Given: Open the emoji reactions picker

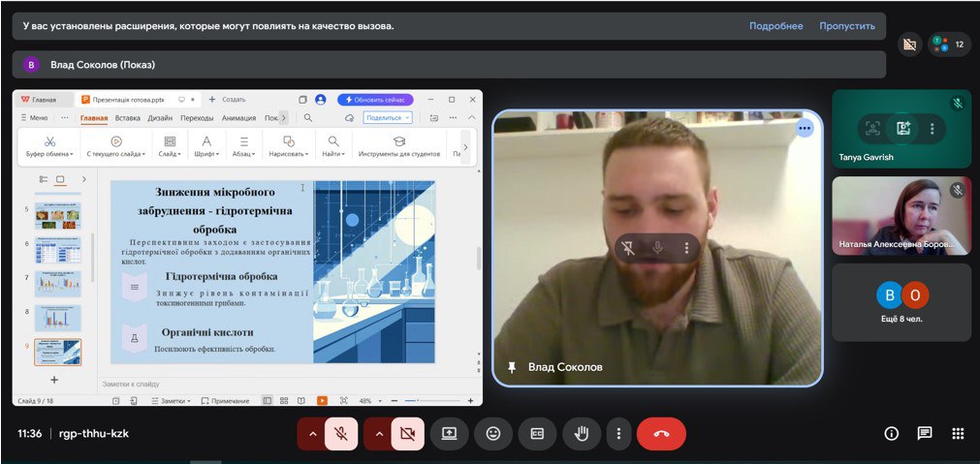Looking at the screenshot, I should pyautogui.click(x=493, y=434).
